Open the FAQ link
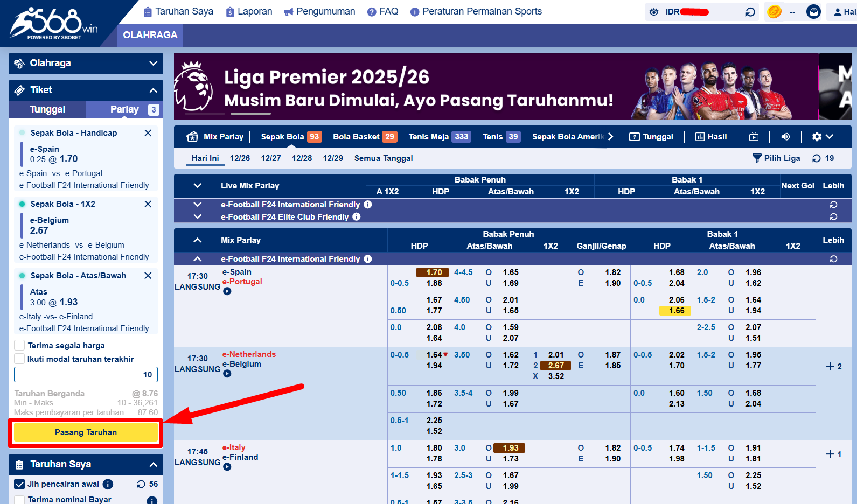The height and width of the screenshot is (504, 857). tap(383, 11)
